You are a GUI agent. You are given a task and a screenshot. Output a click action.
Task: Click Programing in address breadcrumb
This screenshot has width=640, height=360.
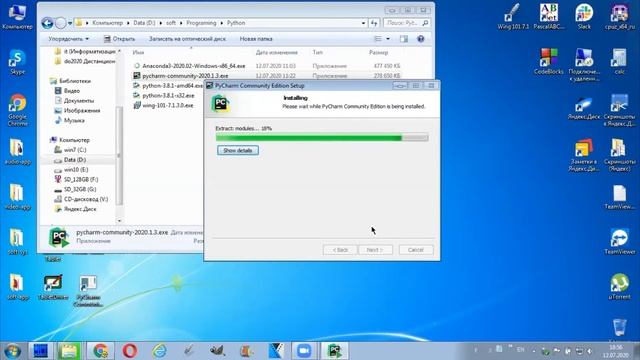click(x=201, y=23)
